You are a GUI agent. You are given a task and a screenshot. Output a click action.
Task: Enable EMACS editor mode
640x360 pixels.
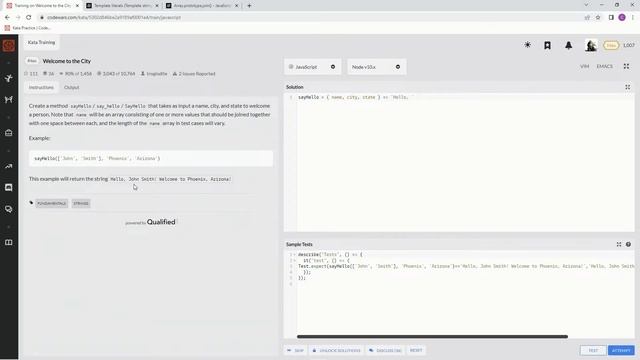604,66
